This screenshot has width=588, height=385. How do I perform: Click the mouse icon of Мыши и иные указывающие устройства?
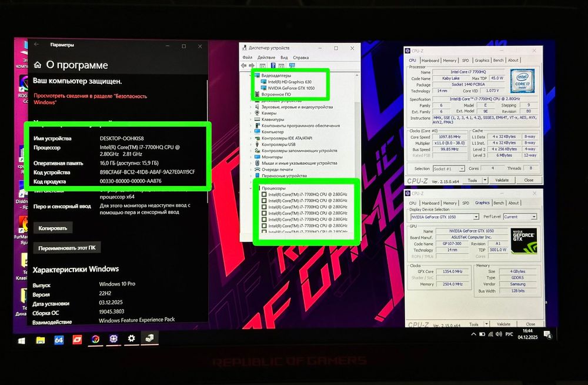pyautogui.click(x=258, y=163)
